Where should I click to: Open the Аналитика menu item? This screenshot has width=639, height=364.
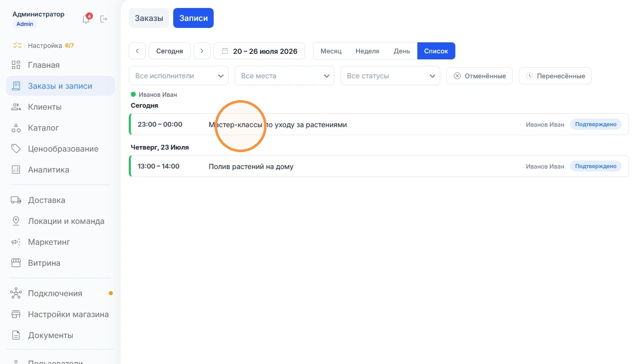click(60, 170)
